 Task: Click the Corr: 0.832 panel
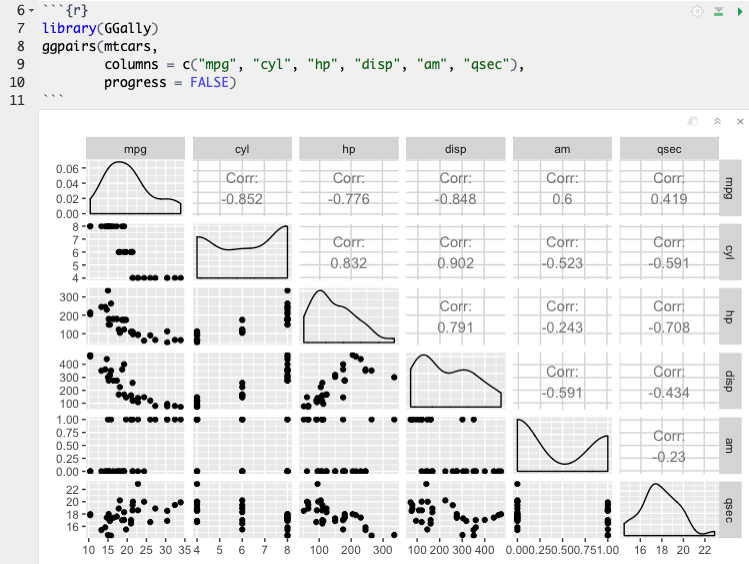[349, 252]
